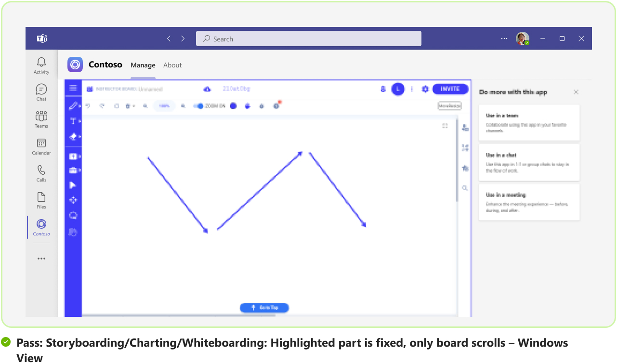617x364 pixels.
Task: Go forward with Teams forward arrow
Action: click(183, 39)
